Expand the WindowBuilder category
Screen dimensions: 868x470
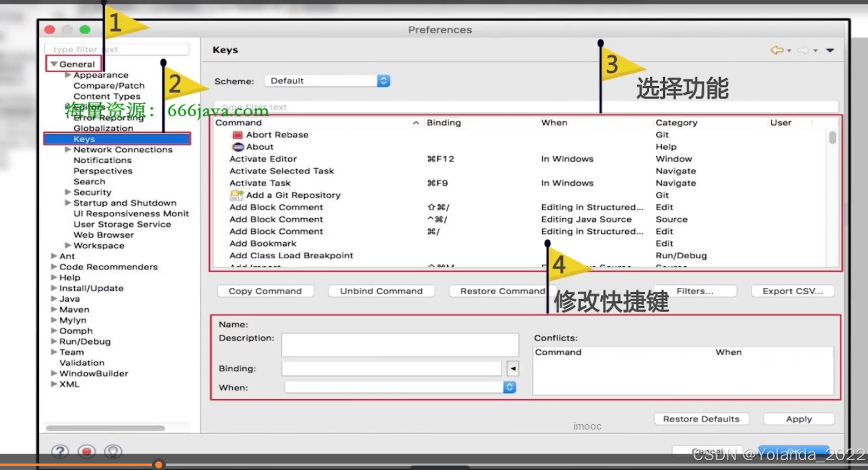point(54,373)
